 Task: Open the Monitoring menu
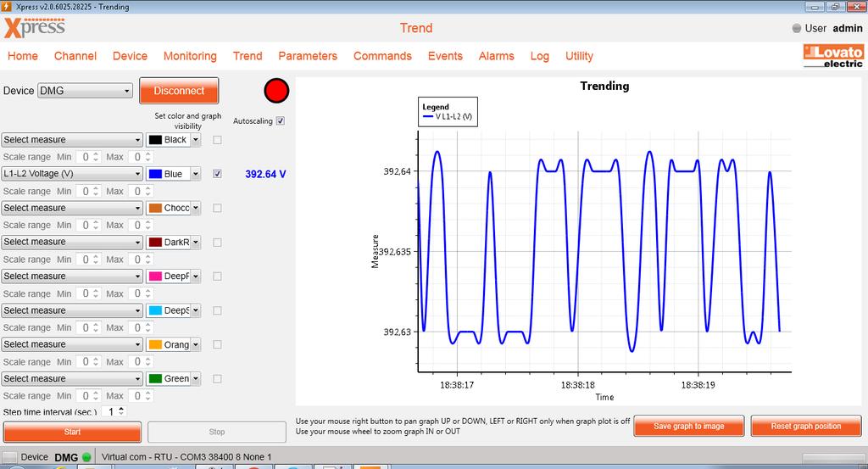coord(190,56)
